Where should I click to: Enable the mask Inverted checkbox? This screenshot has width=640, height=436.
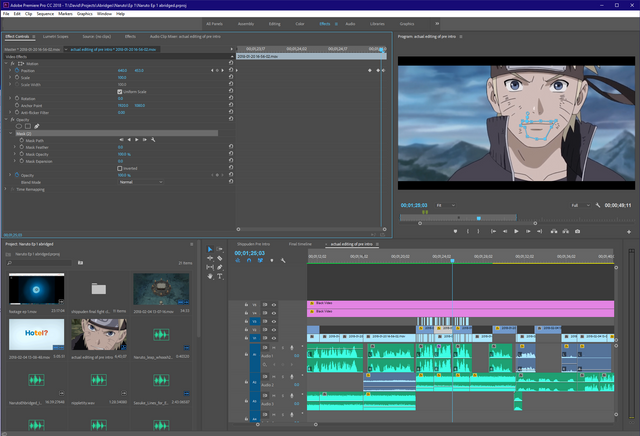pos(120,168)
